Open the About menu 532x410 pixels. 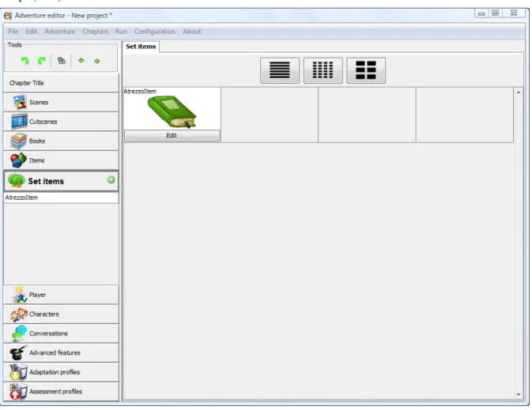pos(192,32)
